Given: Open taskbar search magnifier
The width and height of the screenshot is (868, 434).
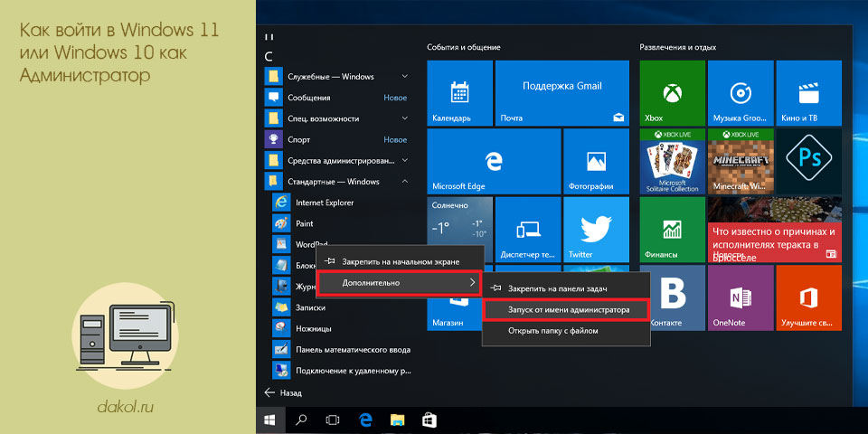Looking at the screenshot, I should [301, 420].
